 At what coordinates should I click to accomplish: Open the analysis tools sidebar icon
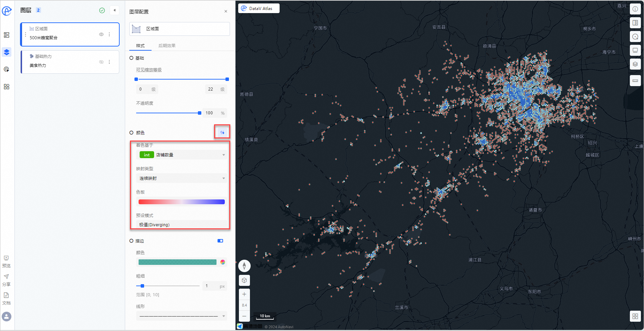tap(7, 69)
